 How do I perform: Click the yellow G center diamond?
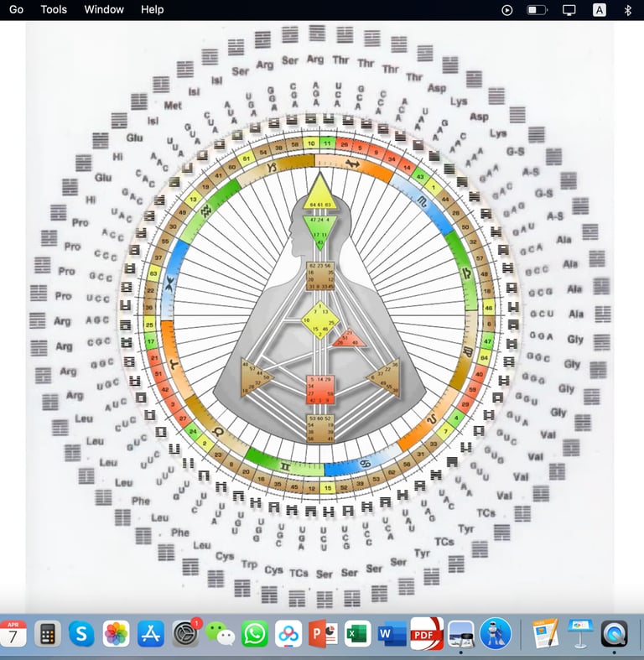[319, 320]
